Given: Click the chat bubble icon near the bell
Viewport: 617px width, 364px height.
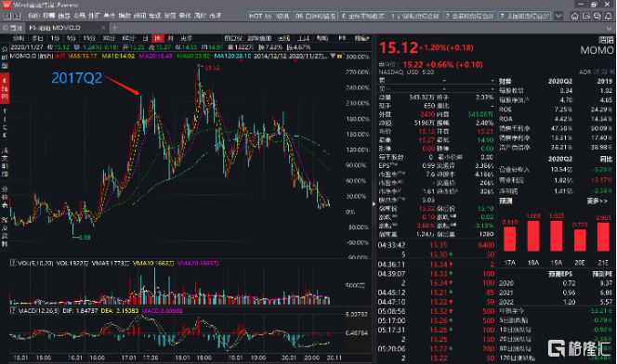Looking at the screenshot, I should [x=597, y=16].
